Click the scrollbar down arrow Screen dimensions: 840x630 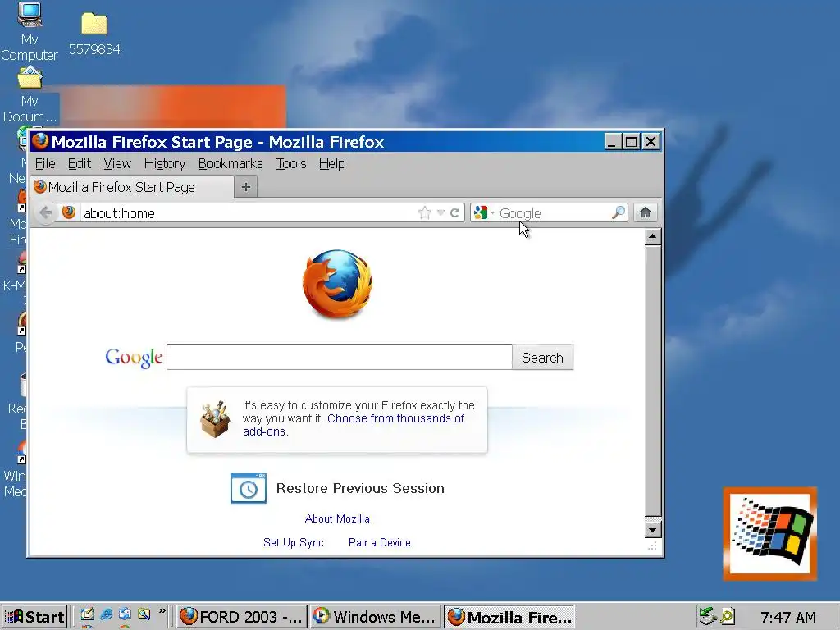click(x=652, y=530)
